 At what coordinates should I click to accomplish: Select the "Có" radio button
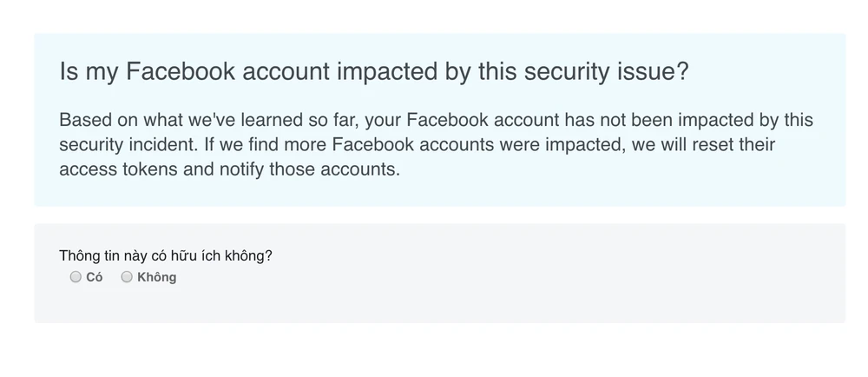coord(76,277)
